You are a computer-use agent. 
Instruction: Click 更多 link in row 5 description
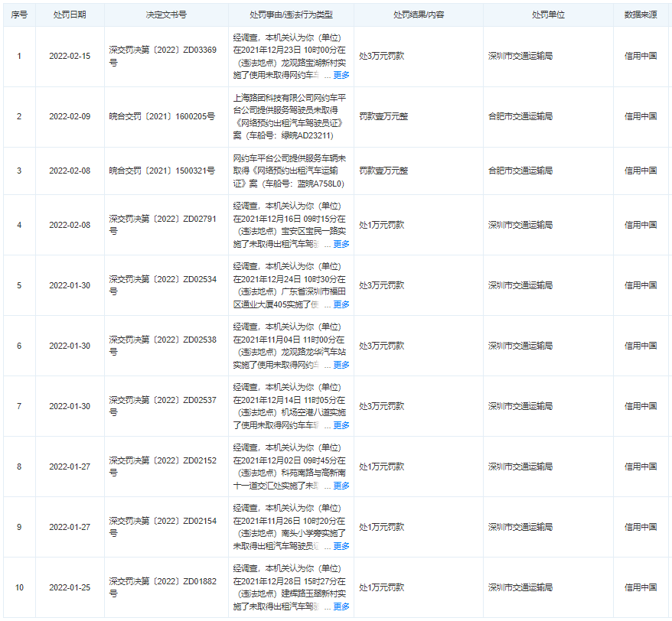(x=341, y=304)
